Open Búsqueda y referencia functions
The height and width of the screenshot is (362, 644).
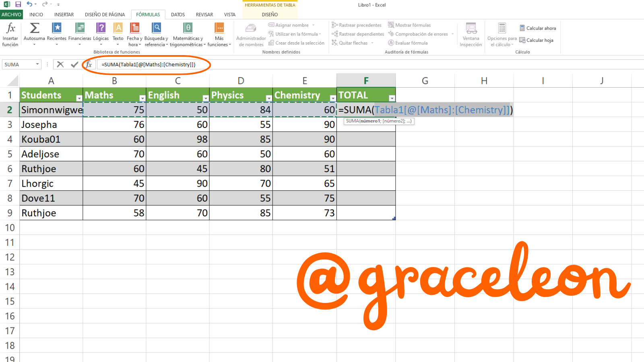pyautogui.click(x=156, y=35)
